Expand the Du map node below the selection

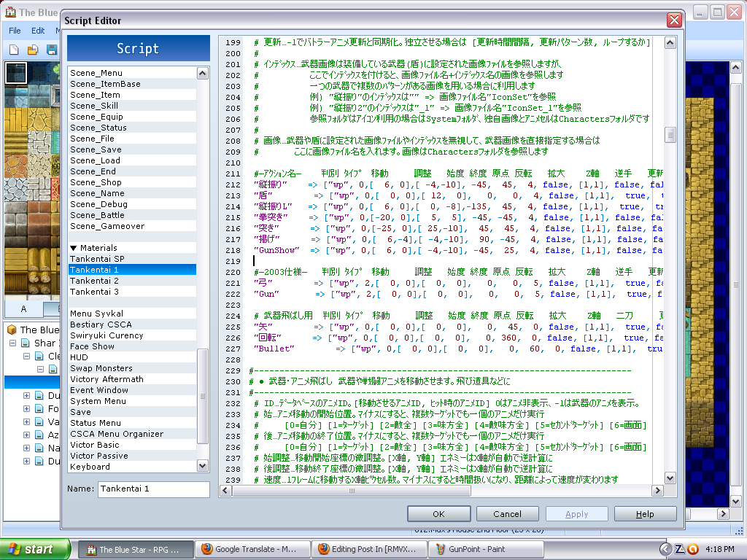pos(27,396)
